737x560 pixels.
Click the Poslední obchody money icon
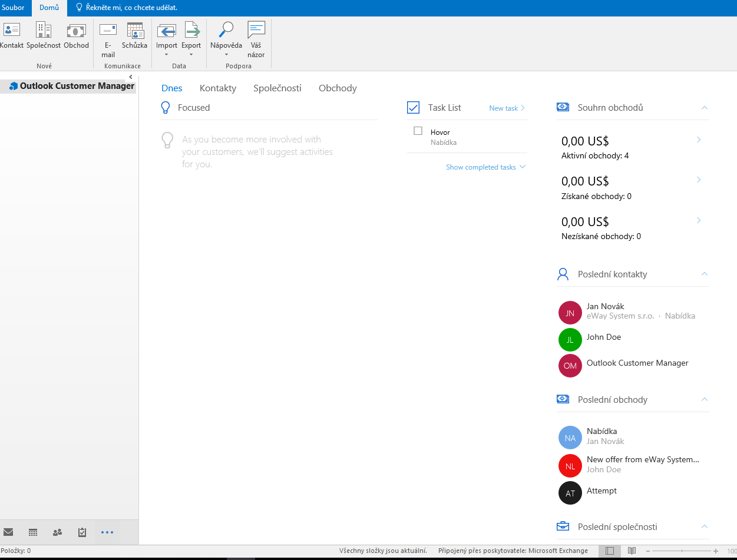point(563,399)
